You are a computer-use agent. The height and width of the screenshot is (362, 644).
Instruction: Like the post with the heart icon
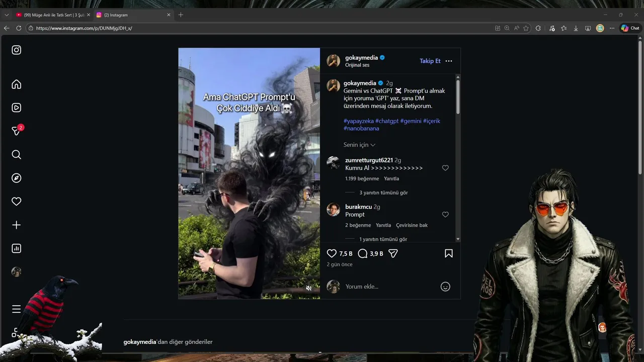(332, 253)
